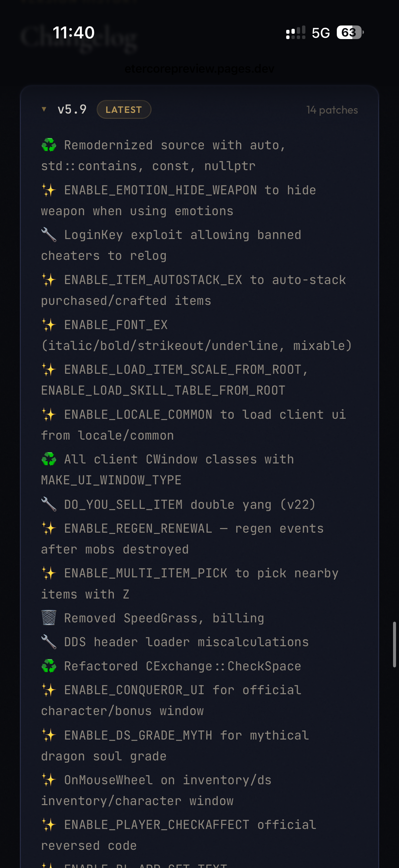Screen dimensions: 399x868
Task: Click trash can icon beside Removed SpeedGrass
Action: pyautogui.click(x=49, y=618)
